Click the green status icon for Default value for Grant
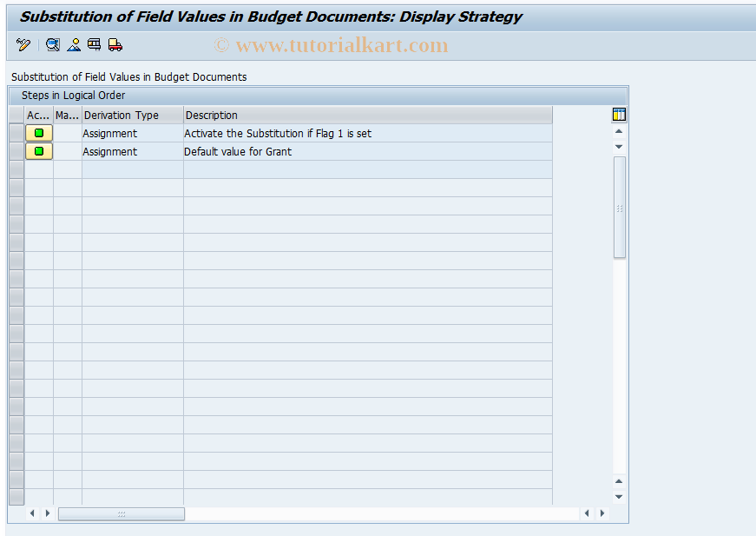Image resolution: width=756 pixels, height=536 pixels. (x=38, y=151)
